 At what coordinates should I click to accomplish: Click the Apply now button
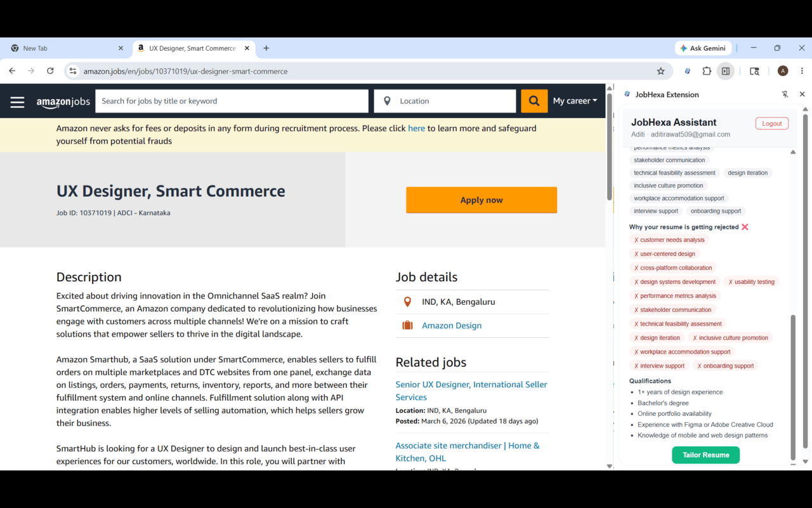tap(481, 200)
